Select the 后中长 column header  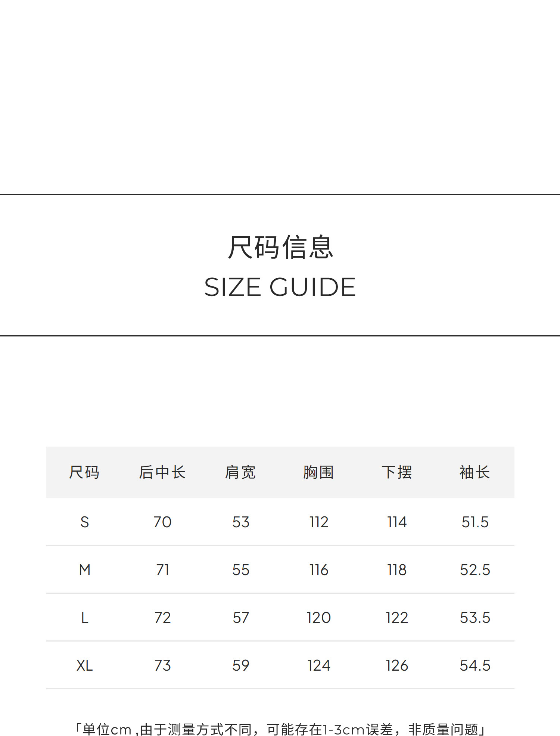point(162,472)
